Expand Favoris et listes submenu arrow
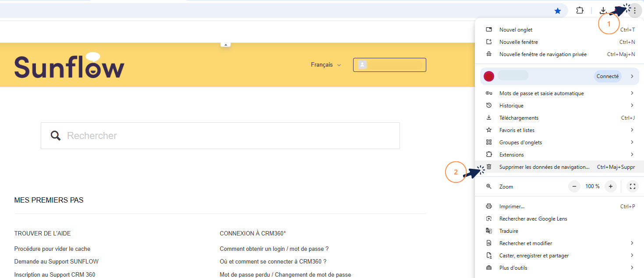The height and width of the screenshot is (278, 644). coord(632,130)
